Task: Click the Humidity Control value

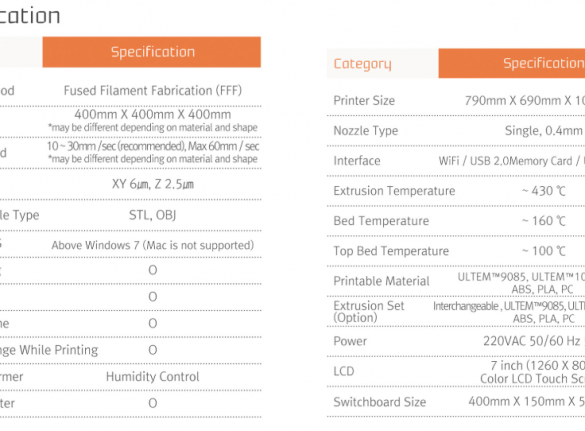Action: click(153, 377)
